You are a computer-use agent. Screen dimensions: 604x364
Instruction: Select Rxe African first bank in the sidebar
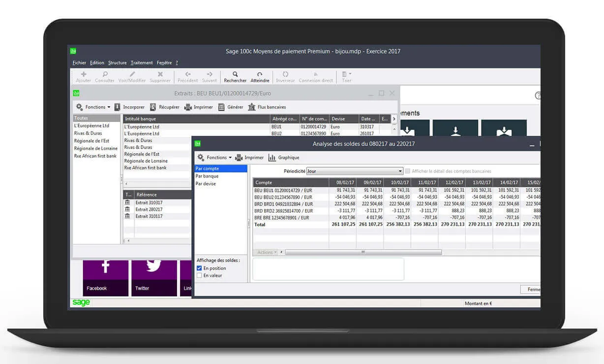pos(95,156)
